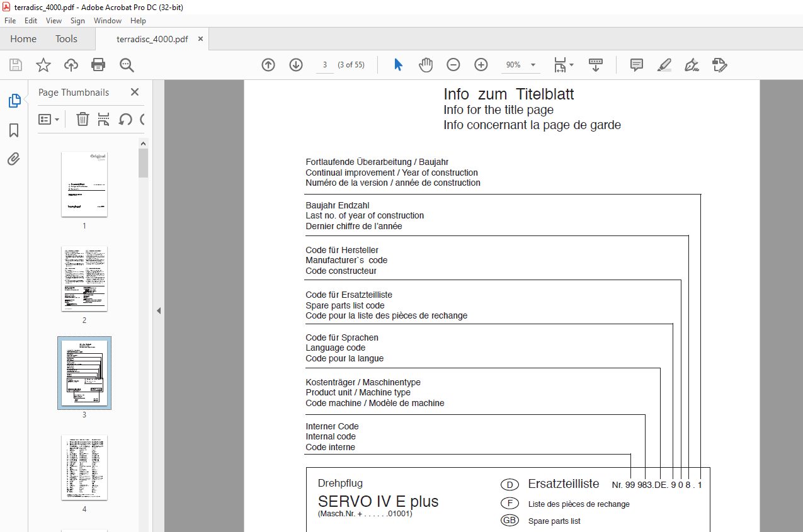This screenshot has height=532, width=803.
Task: Click the circled GB language symbol
Action: click(510, 521)
